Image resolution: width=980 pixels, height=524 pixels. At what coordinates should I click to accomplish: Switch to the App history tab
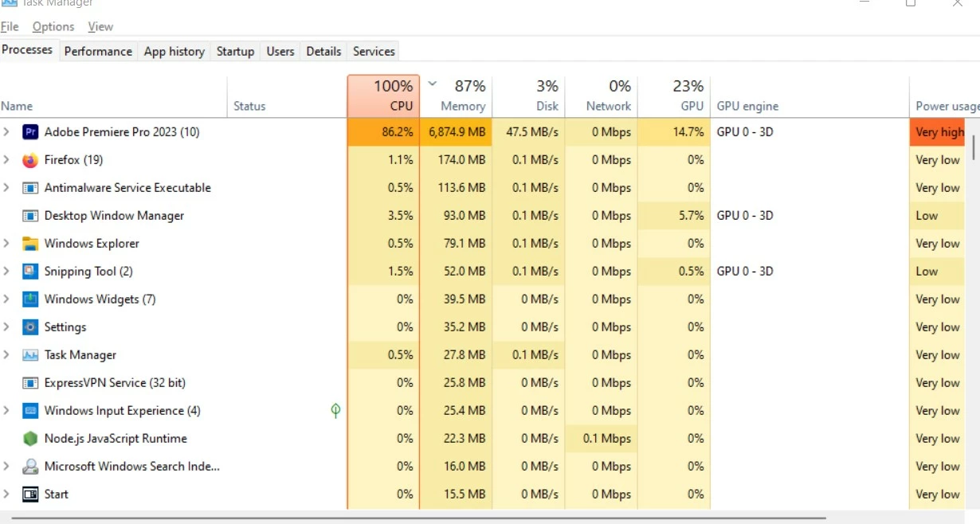(174, 51)
